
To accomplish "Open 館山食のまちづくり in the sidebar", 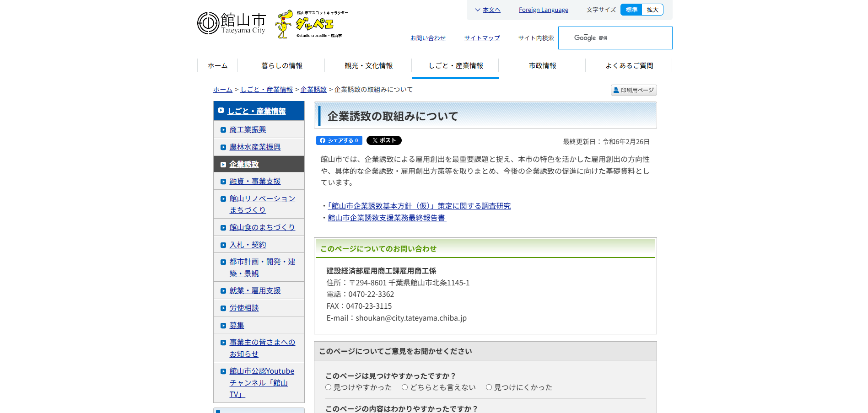I will click(262, 227).
